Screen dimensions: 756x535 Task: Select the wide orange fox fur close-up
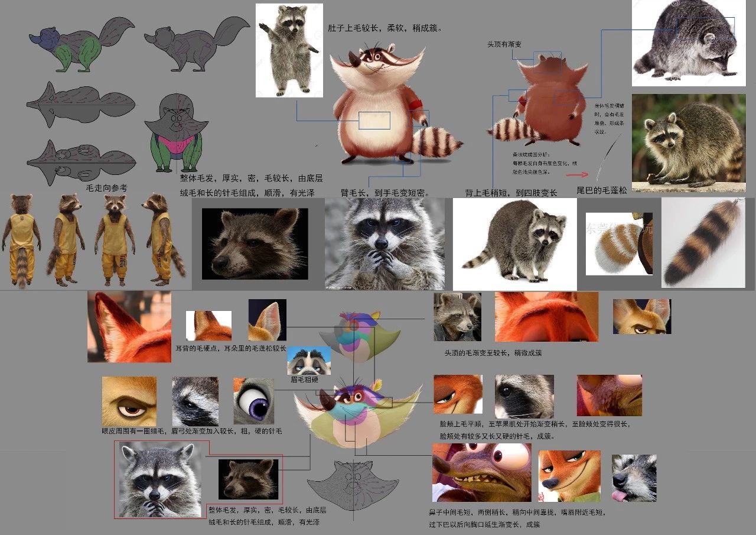coord(546,316)
